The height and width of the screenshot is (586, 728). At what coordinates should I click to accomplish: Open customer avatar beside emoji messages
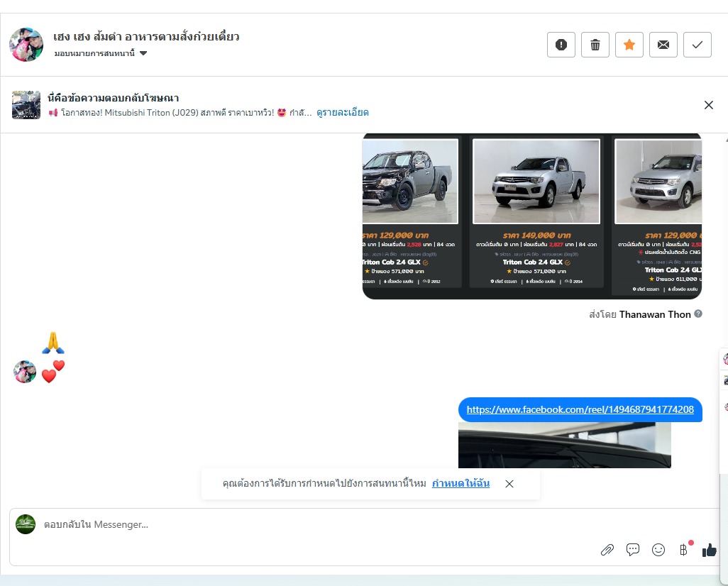25,372
